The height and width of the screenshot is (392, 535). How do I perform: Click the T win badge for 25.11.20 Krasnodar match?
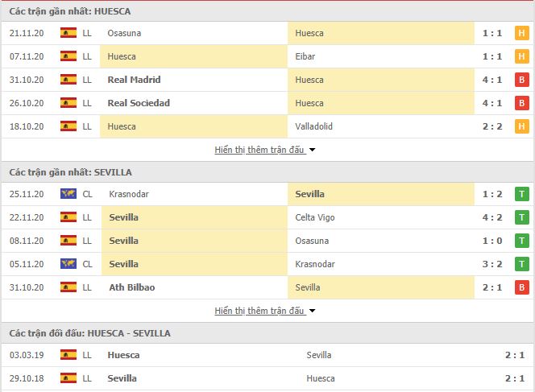tap(521, 194)
